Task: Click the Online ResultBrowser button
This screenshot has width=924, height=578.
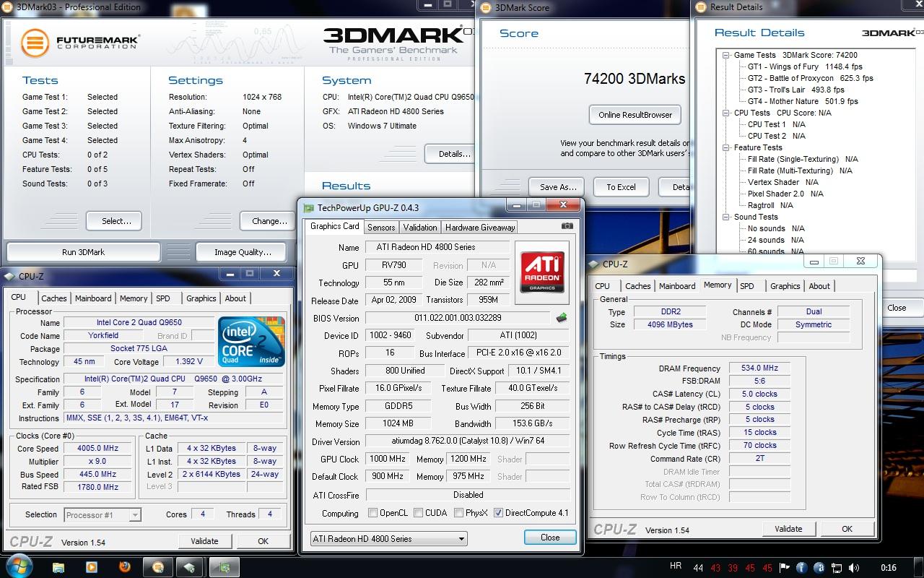Action: pos(635,115)
